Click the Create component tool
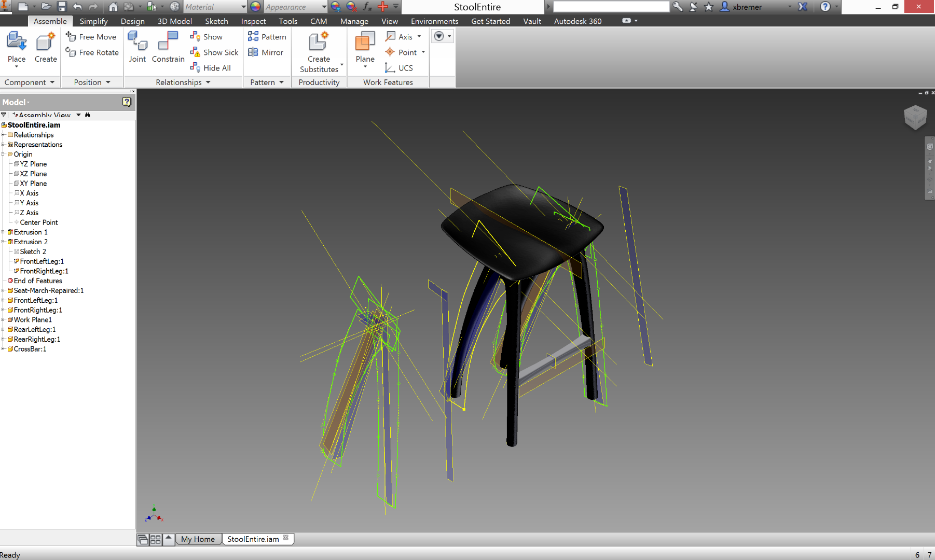The image size is (935, 560). [x=46, y=48]
